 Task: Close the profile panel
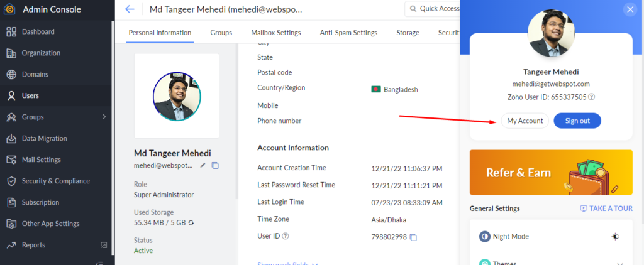(x=630, y=9)
